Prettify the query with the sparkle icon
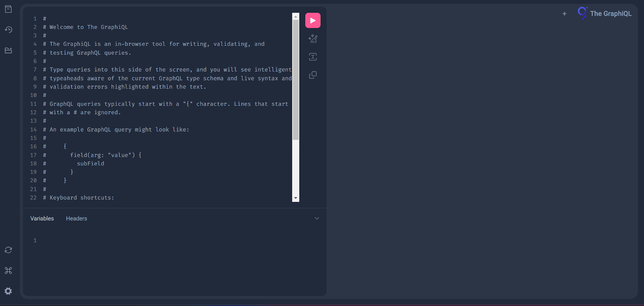This screenshot has height=306, width=644. point(313,39)
